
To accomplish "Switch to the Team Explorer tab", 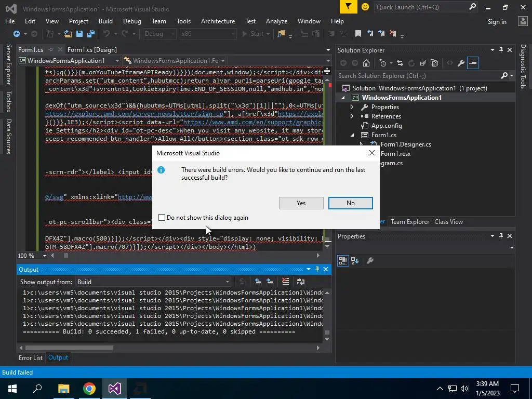I will pos(410,221).
